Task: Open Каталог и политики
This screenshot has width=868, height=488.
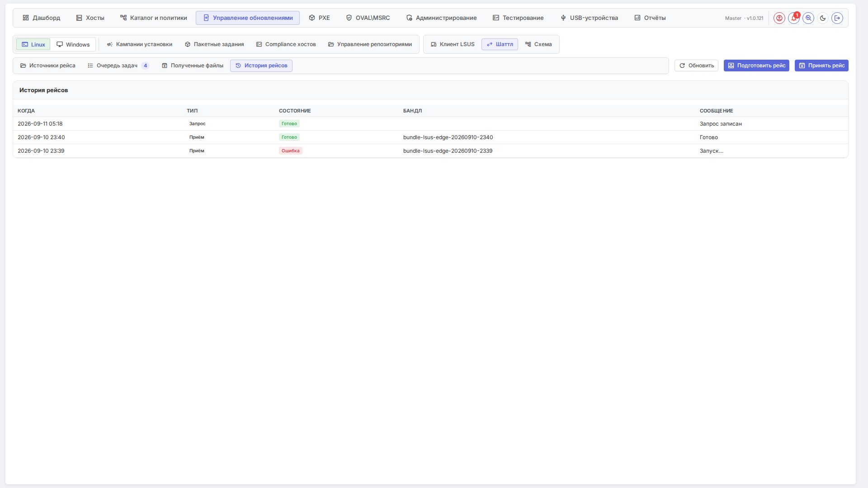Action: coord(153,18)
